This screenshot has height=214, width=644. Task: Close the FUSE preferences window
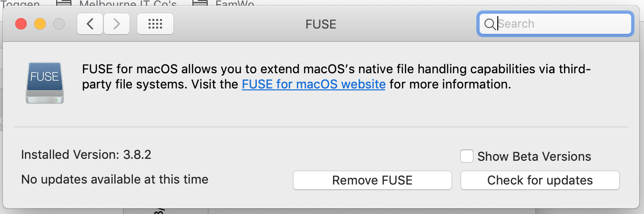(21, 24)
